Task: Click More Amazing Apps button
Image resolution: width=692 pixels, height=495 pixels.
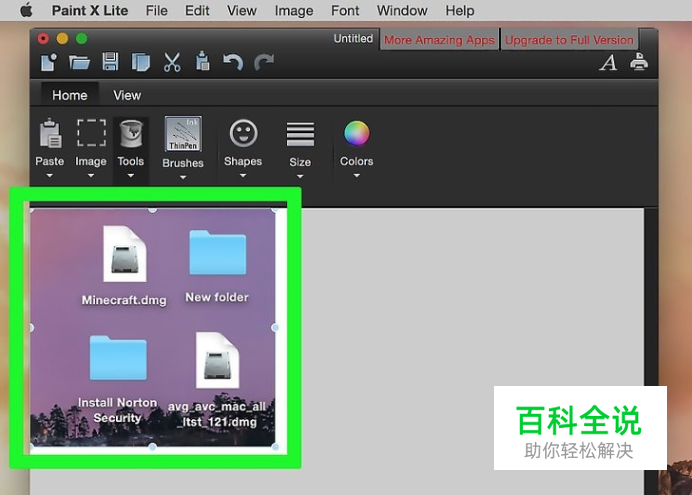Action: pyautogui.click(x=439, y=40)
